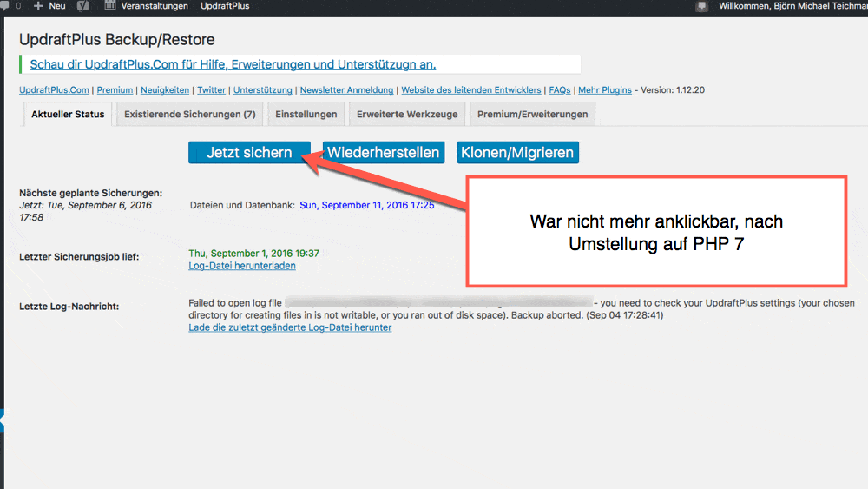Screen dimensions: 868x489
Task: Click the Nächste geplante Sicherungen label
Action: click(91, 193)
